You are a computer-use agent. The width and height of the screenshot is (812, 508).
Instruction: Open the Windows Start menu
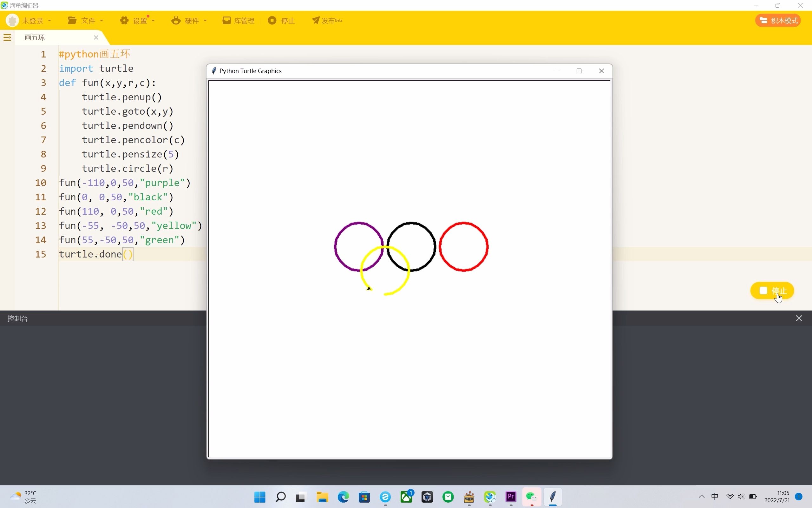click(x=260, y=497)
